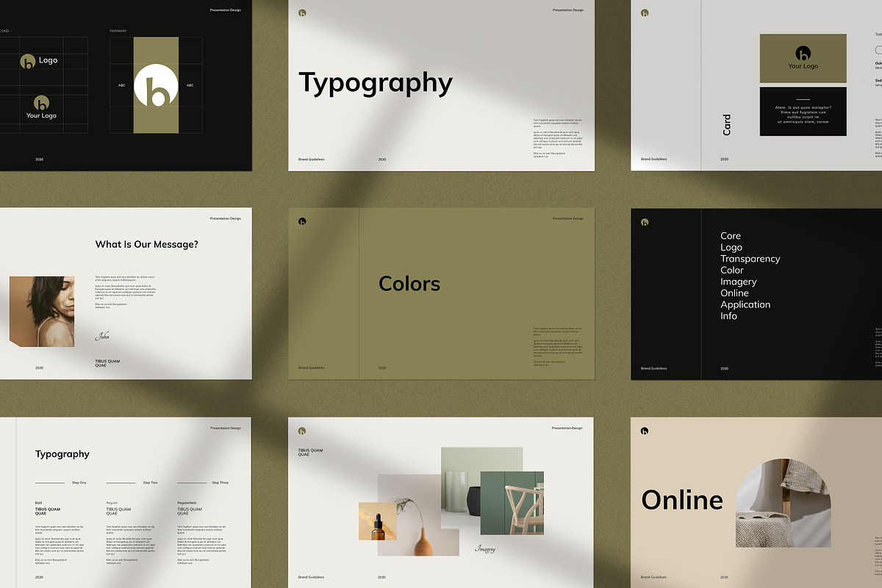Click the large 'Typography' heading on the top slide
Image resolution: width=882 pixels, height=588 pixels.
tap(375, 84)
